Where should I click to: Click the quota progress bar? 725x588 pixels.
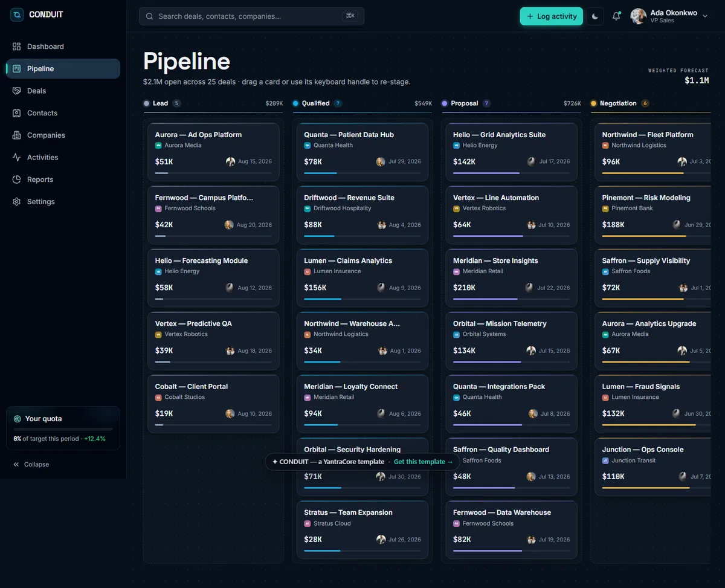click(63, 430)
